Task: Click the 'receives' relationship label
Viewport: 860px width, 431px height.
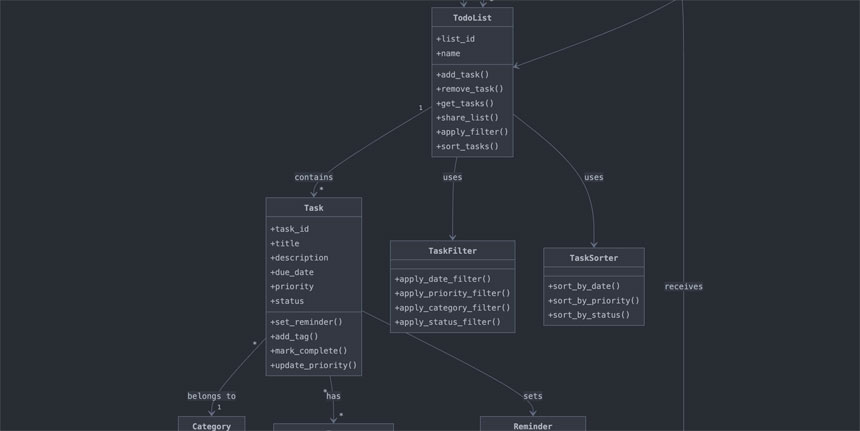Action: [683, 286]
